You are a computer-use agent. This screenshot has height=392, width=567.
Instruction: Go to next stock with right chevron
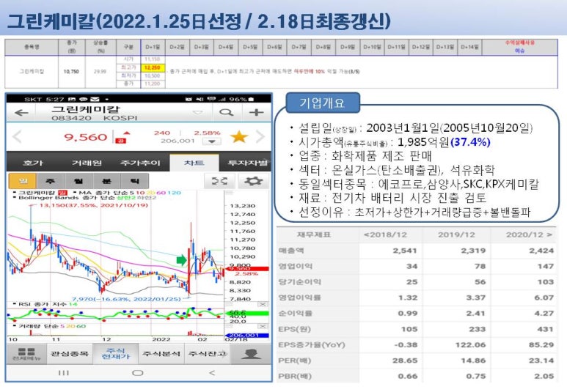260,137
